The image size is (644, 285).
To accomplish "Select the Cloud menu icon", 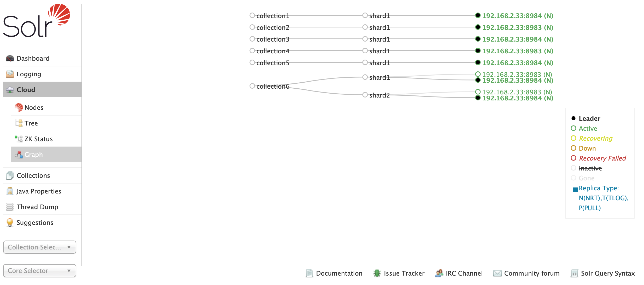I will click(x=9, y=89).
